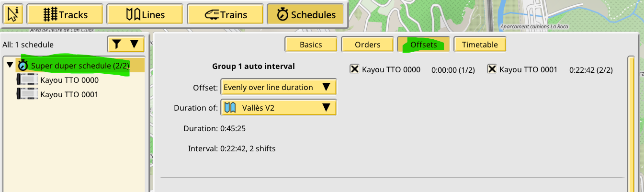Uncheck the Kayou TTO 0000 checkbox

click(355, 69)
